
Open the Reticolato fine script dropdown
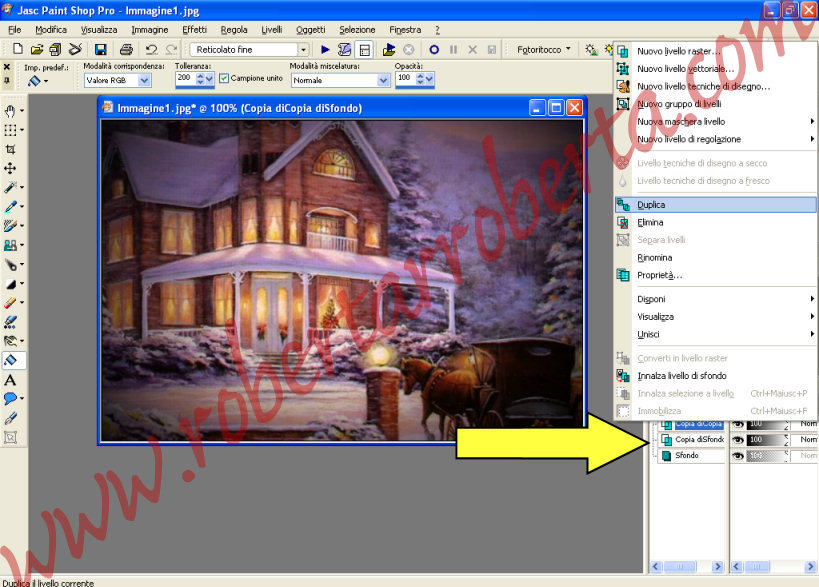[x=303, y=50]
